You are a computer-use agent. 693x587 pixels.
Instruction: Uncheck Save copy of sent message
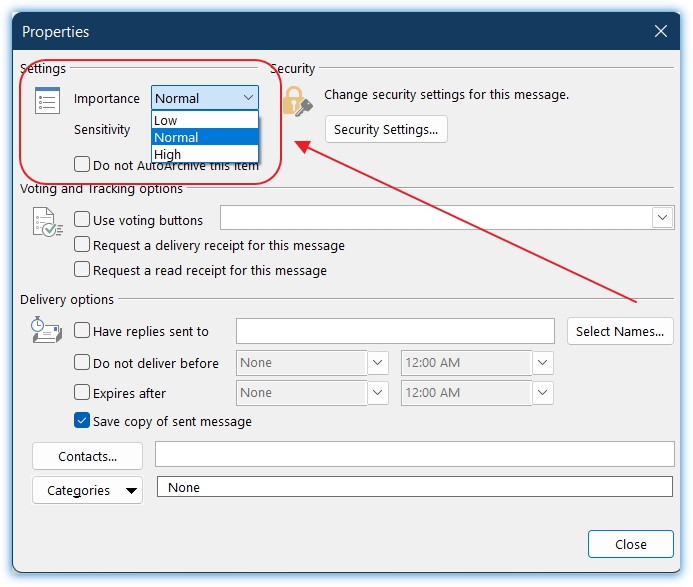pos(82,420)
